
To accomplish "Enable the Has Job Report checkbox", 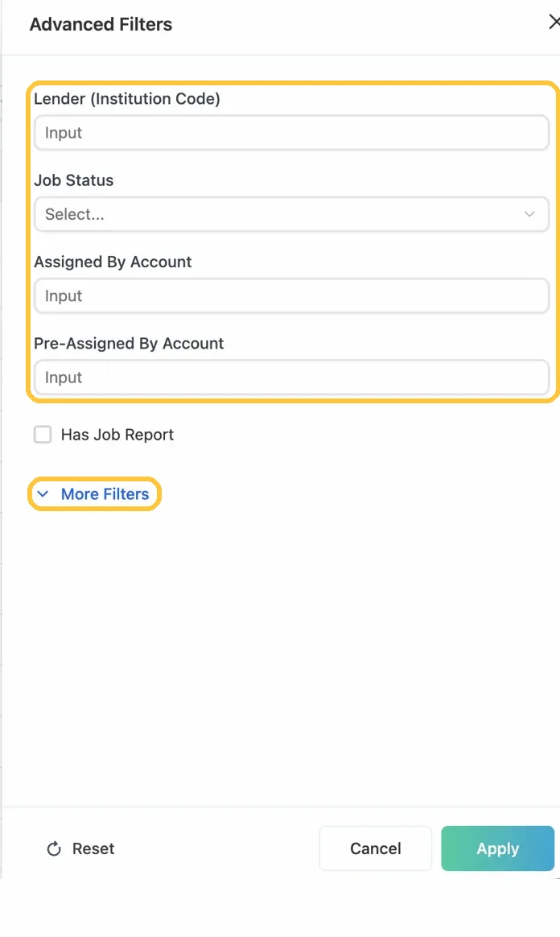I will 43,435.
